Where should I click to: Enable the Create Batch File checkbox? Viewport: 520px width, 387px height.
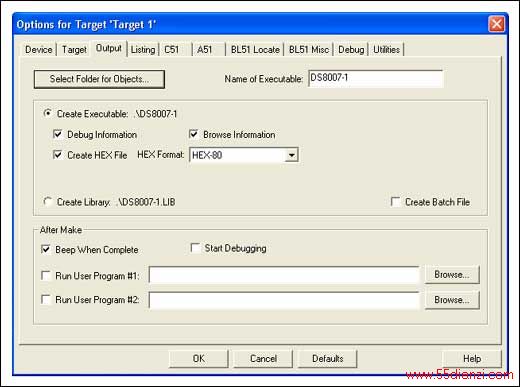pyautogui.click(x=395, y=202)
